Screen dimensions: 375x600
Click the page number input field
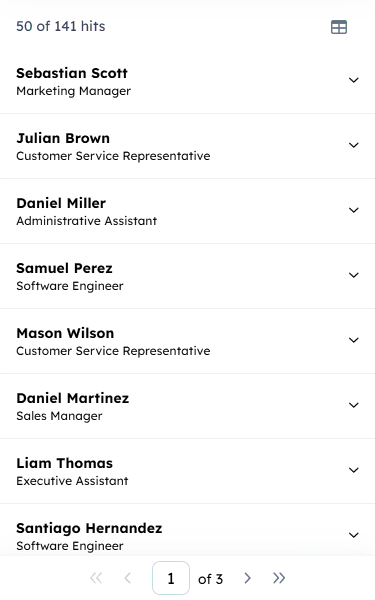tap(171, 578)
